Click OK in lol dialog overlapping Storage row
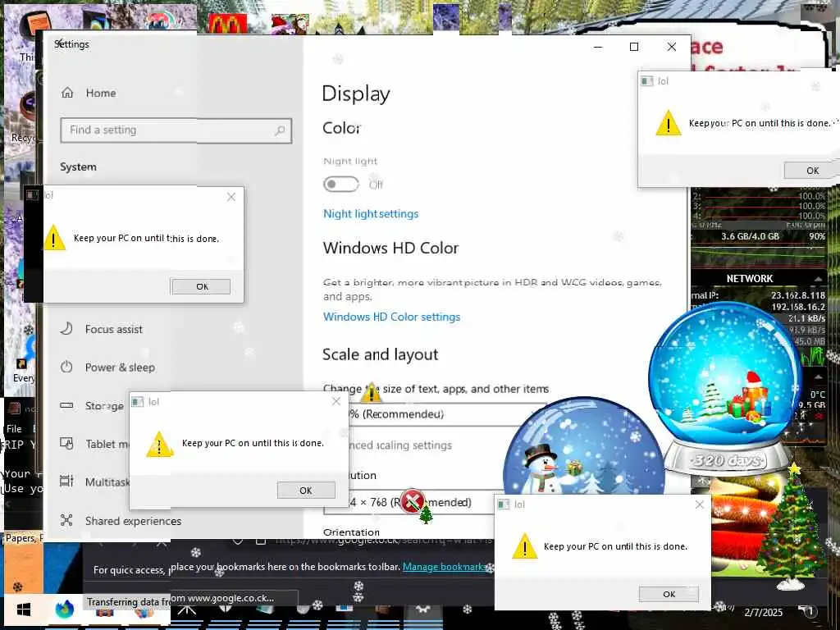Viewport: 840px width, 630px height. pos(306,491)
